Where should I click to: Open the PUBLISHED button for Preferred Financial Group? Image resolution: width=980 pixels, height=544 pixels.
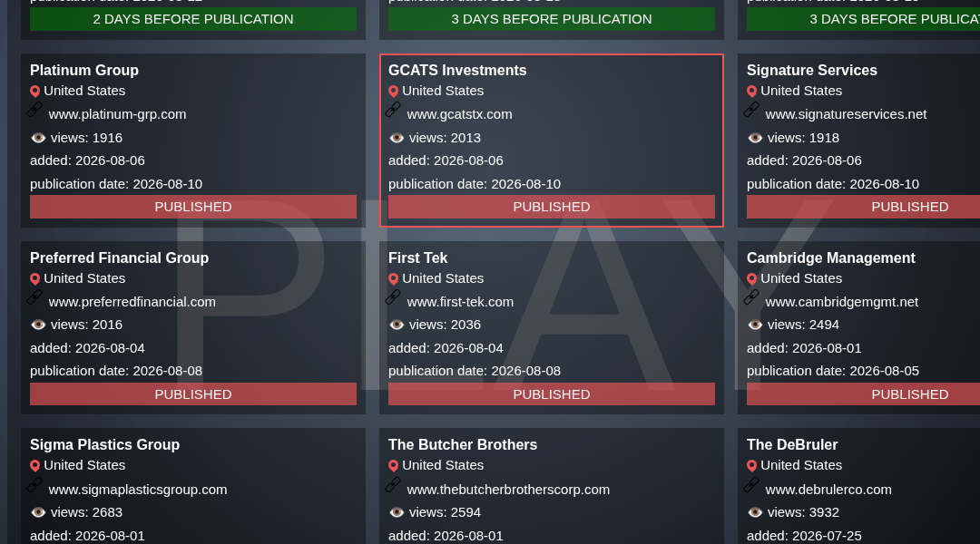[193, 394]
